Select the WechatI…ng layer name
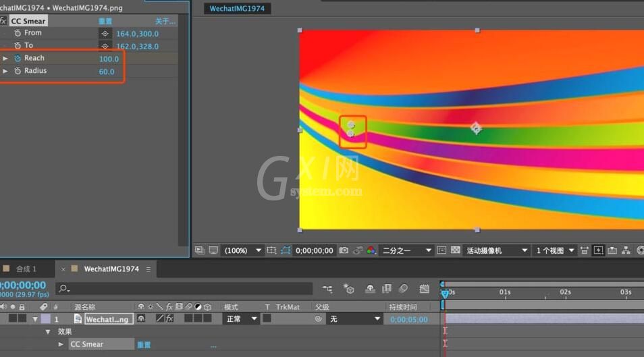Viewport: 644px width, 357px height. (109, 319)
